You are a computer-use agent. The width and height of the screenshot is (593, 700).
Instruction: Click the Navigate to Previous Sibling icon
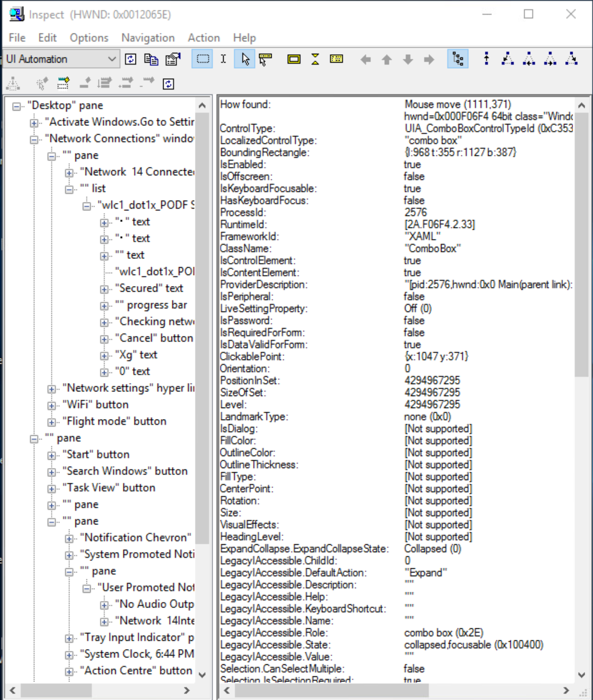click(529, 59)
